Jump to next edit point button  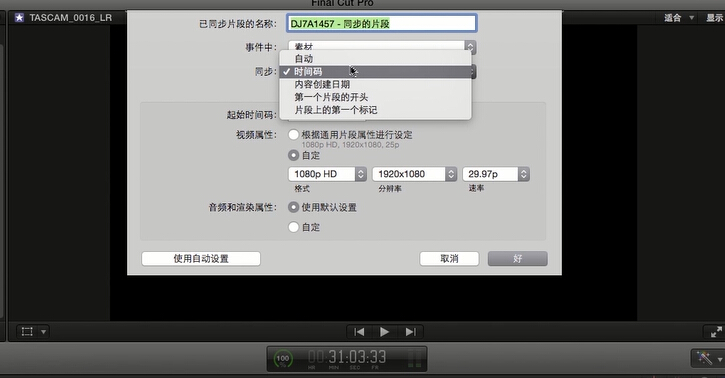(x=410, y=332)
